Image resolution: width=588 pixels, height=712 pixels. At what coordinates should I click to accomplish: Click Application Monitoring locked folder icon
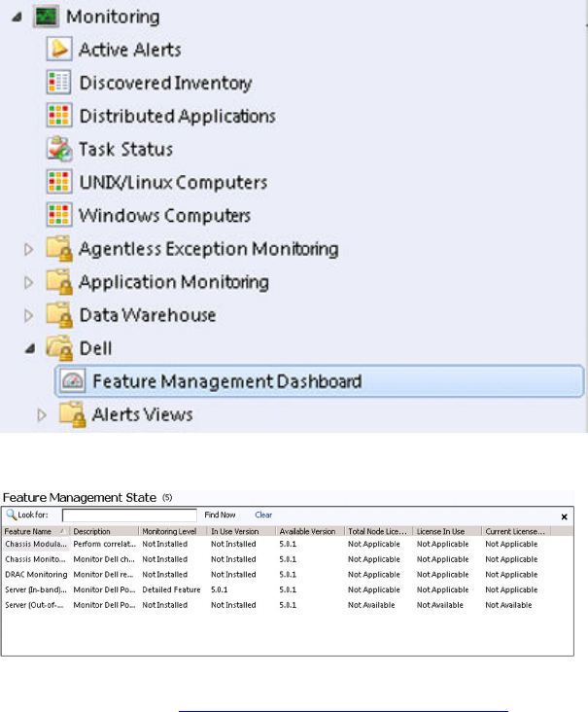pyautogui.click(x=59, y=281)
